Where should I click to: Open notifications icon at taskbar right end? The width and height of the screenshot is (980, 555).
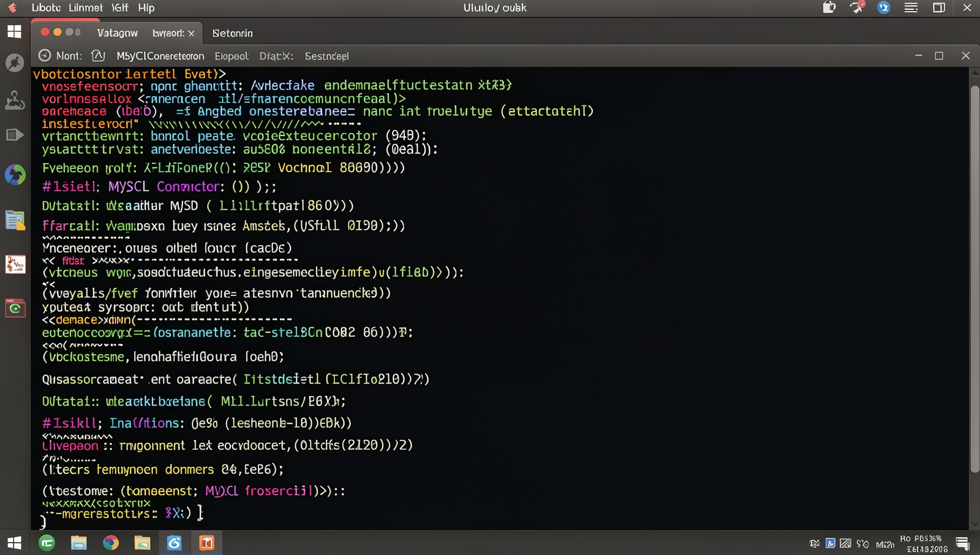pos(962,543)
